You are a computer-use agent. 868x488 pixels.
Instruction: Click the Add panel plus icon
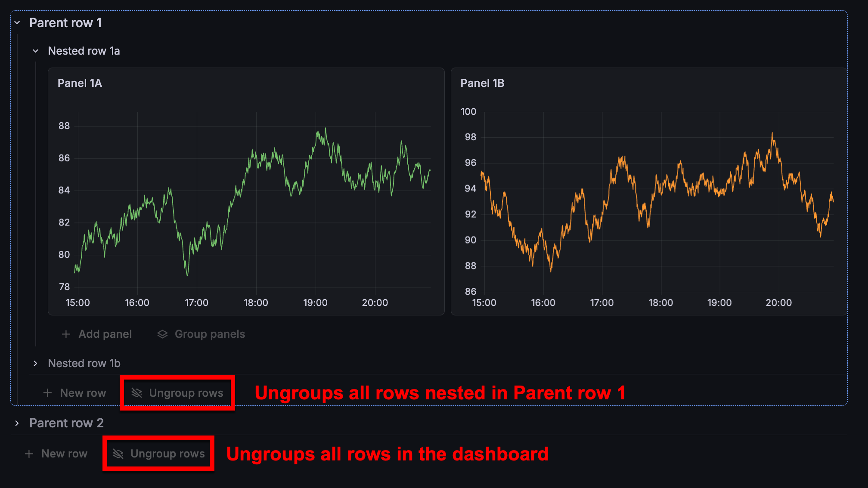click(66, 334)
